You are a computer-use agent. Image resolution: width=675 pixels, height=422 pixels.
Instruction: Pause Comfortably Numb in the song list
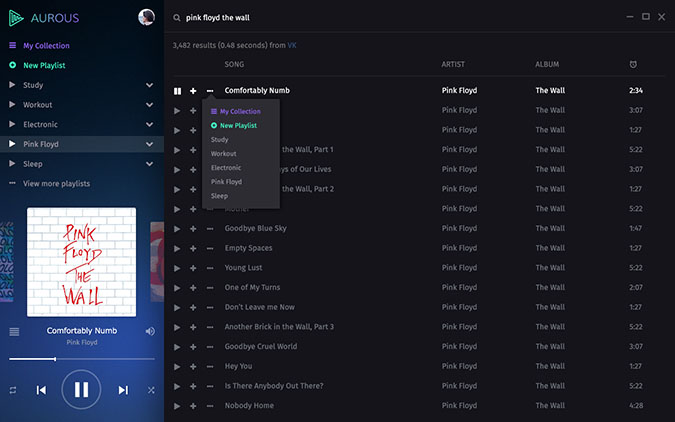click(177, 91)
